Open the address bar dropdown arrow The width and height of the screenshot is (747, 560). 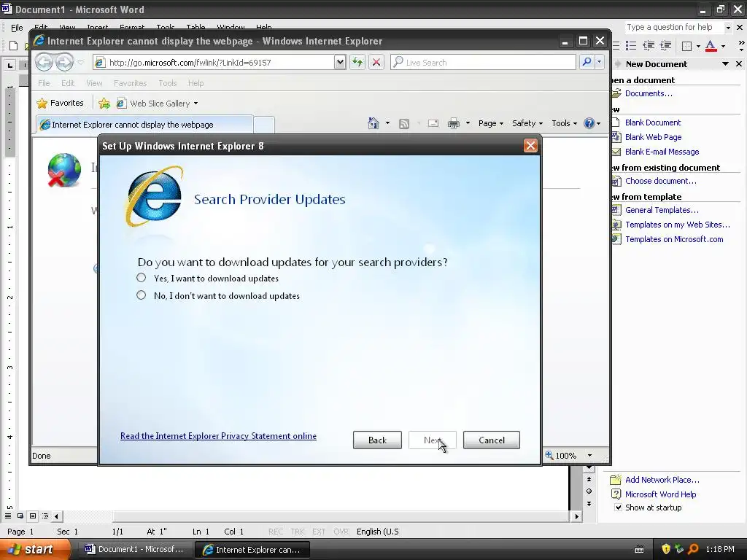point(340,62)
